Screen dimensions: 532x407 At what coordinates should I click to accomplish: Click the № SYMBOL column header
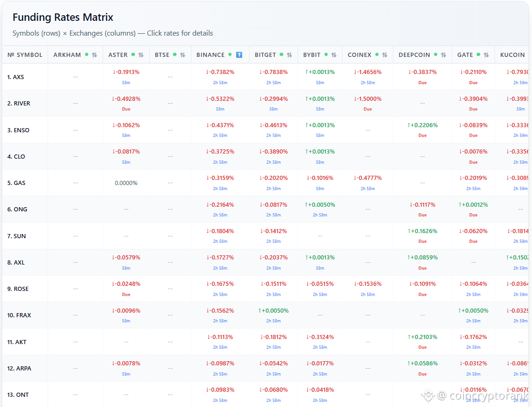pyautogui.click(x=24, y=55)
